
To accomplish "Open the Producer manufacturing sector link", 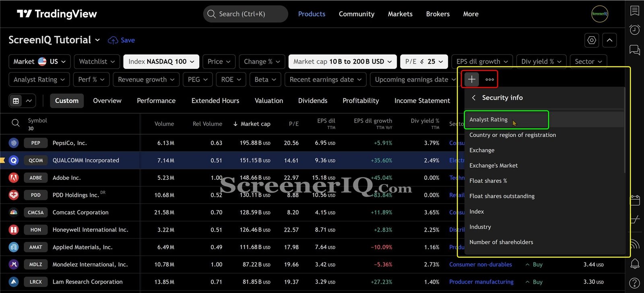I will point(481,282).
